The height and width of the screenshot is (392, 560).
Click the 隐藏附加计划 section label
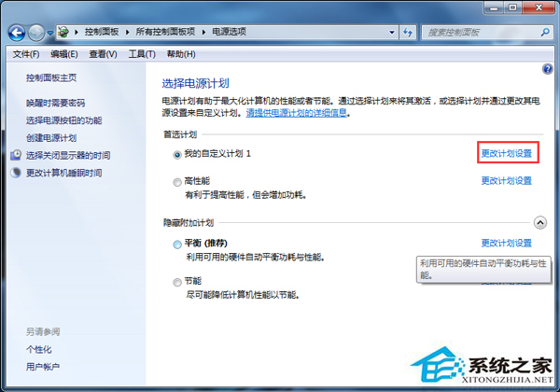point(189,223)
